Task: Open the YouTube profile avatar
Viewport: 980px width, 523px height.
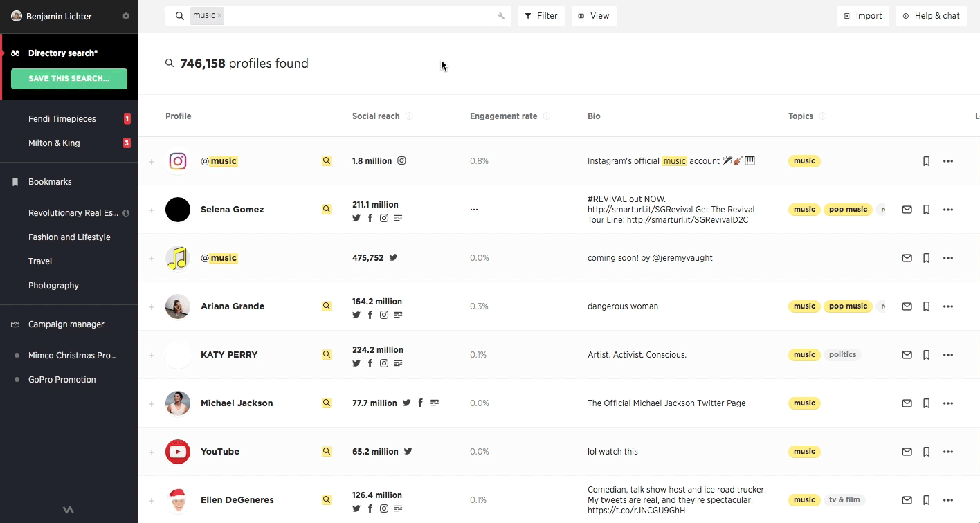Action: pos(178,452)
